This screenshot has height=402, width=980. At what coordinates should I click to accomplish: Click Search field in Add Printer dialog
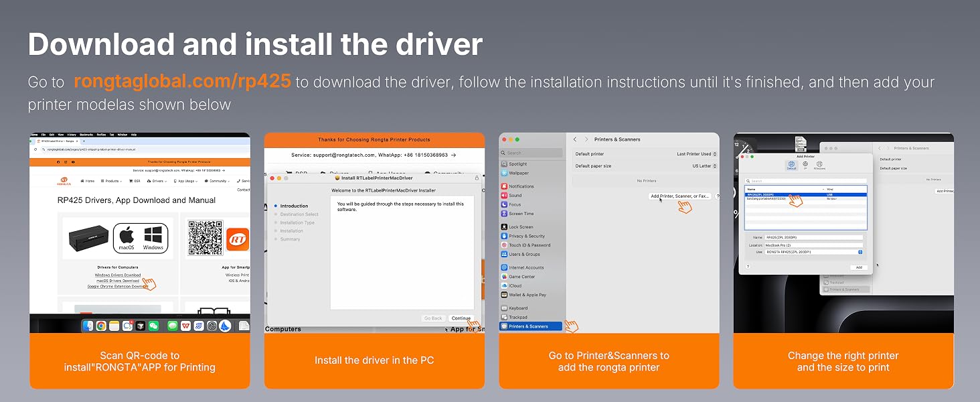point(805,181)
